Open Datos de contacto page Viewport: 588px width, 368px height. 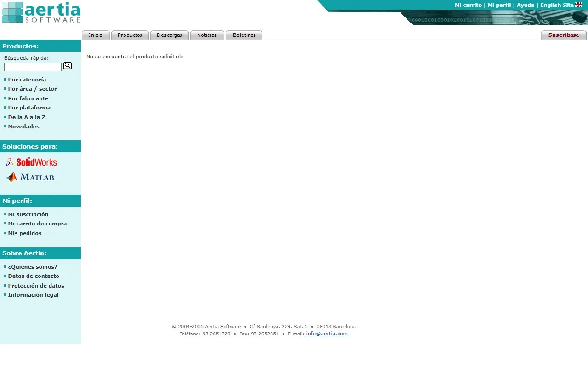click(34, 276)
